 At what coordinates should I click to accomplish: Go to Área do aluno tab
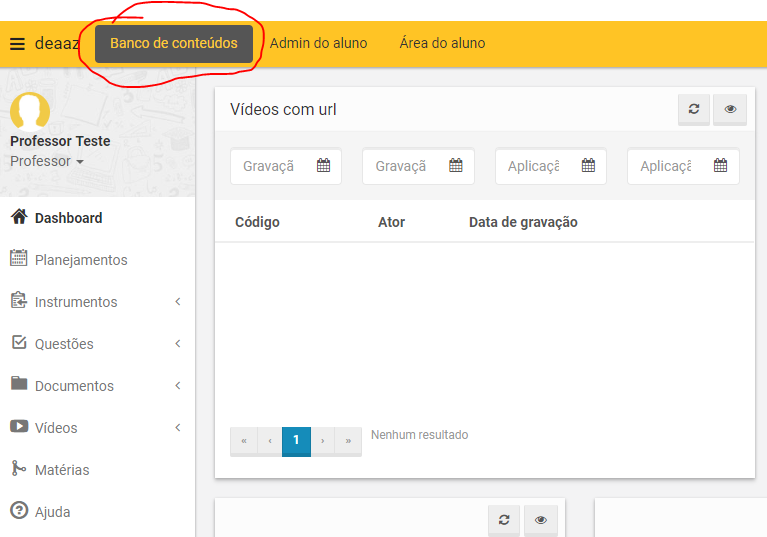[442, 43]
